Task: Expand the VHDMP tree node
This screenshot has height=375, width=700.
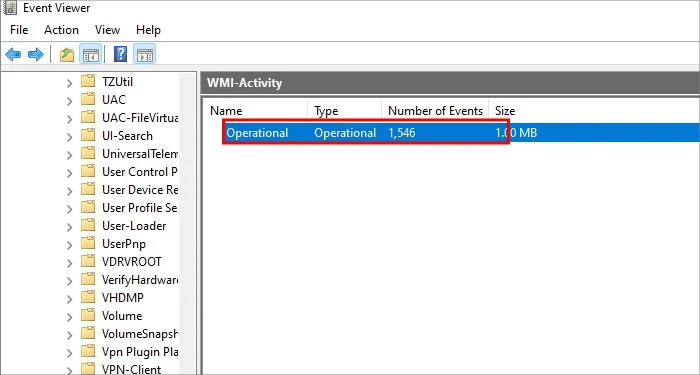Action: tap(69, 299)
